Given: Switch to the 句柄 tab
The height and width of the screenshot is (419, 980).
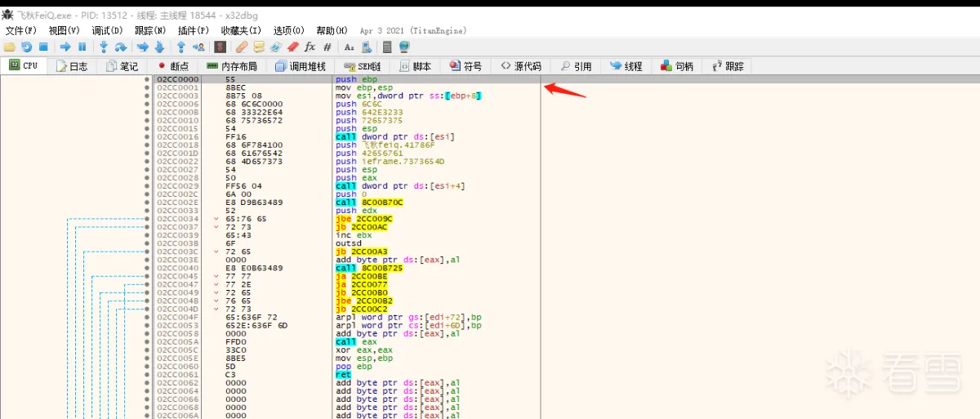Looking at the screenshot, I should (677, 66).
